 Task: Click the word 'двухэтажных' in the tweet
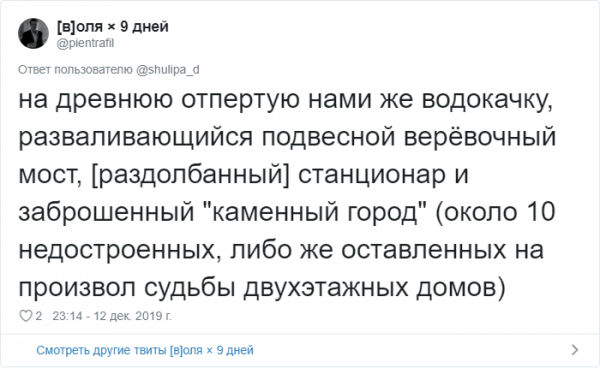click(x=326, y=288)
